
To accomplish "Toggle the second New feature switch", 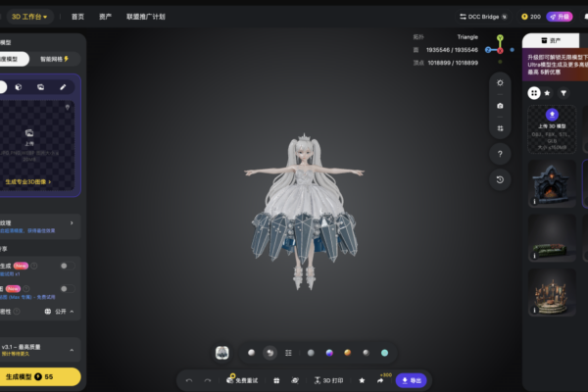I will (68, 289).
